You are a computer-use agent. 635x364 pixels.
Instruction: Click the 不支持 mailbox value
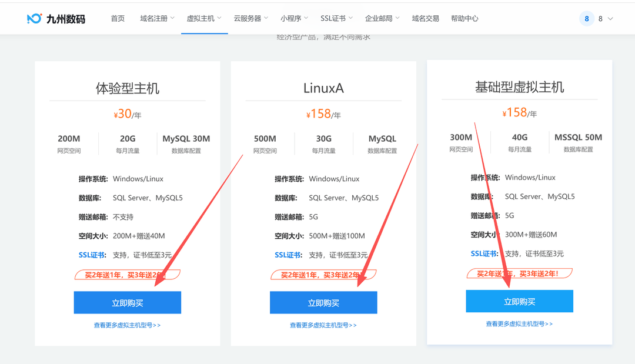coord(123,217)
